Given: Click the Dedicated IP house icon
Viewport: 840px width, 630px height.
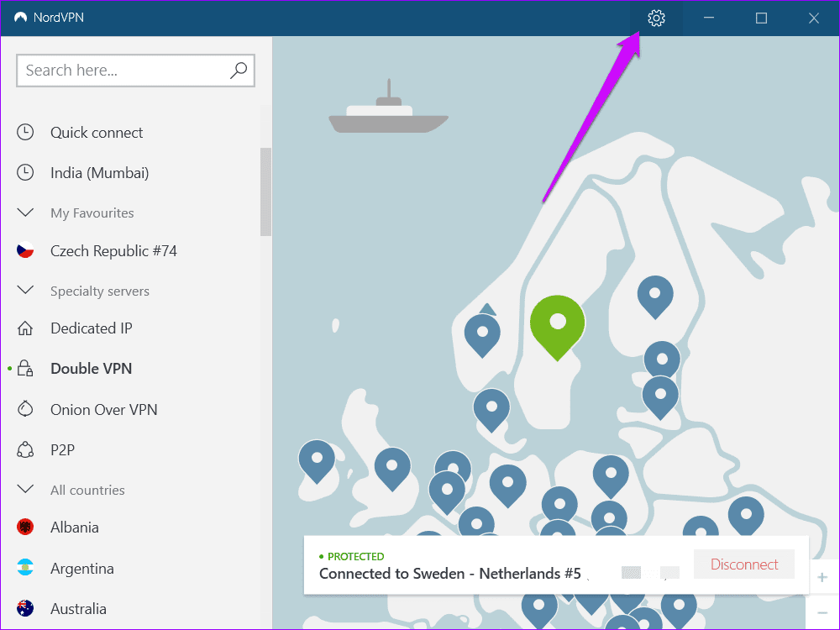Looking at the screenshot, I should (x=25, y=328).
